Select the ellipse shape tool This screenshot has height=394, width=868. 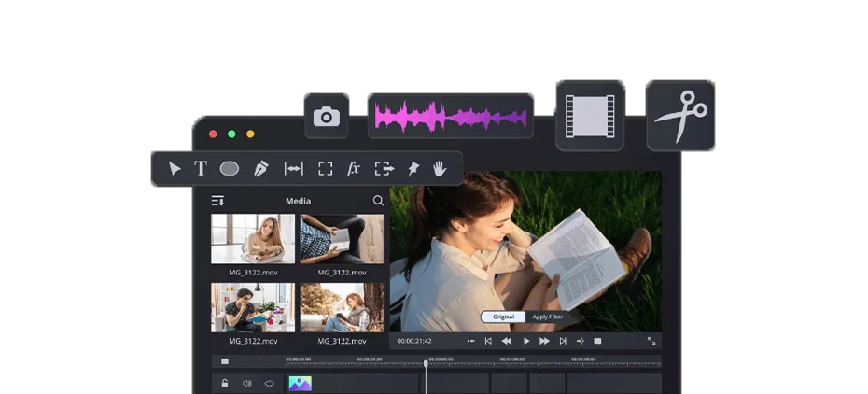[230, 169]
